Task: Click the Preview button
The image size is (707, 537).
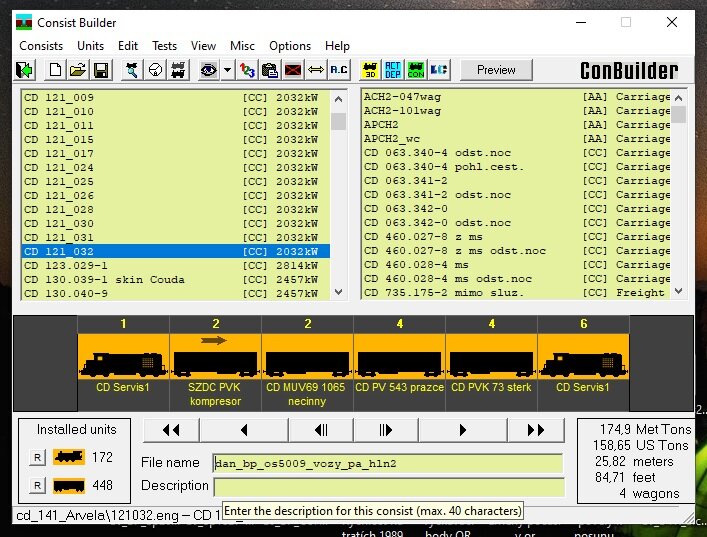Action: coord(496,70)
